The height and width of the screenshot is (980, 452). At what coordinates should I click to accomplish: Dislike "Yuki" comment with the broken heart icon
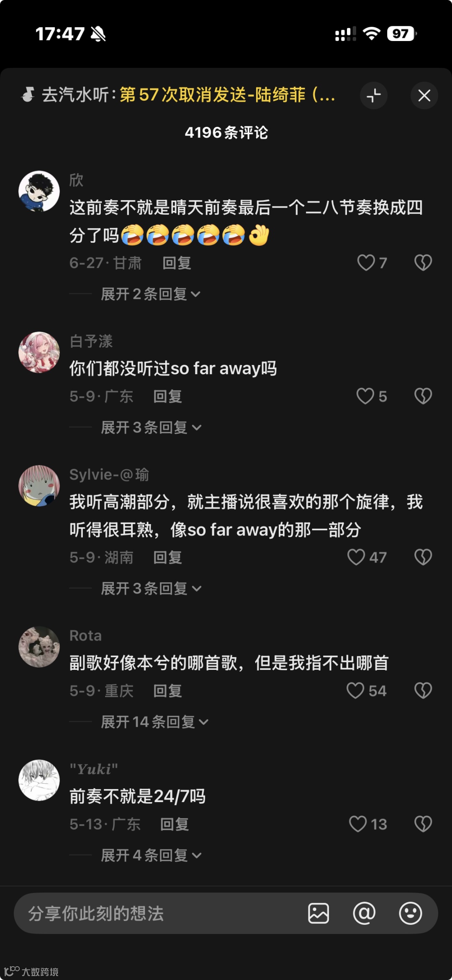[423, 824]
